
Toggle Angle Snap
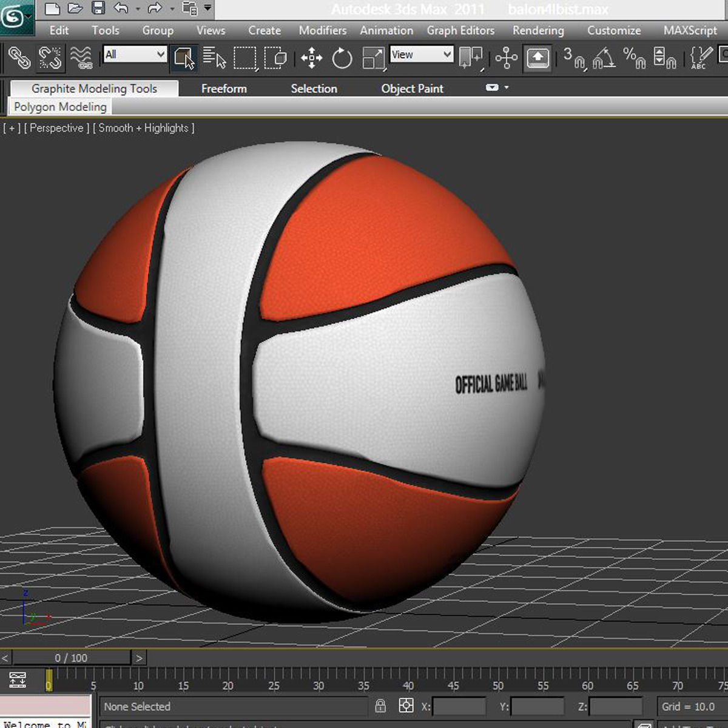tap(604, 58)
